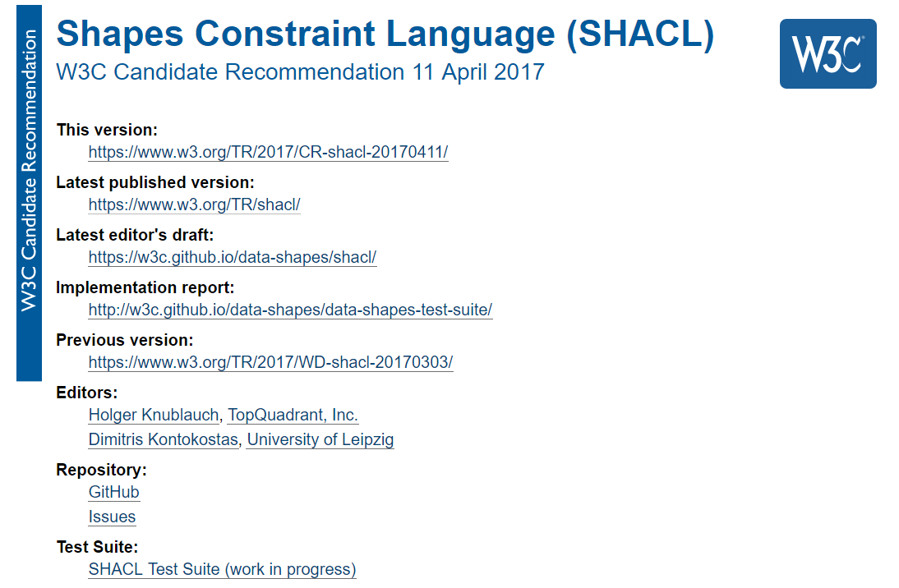Follow the latest editor's draft link

coord(232,257)
